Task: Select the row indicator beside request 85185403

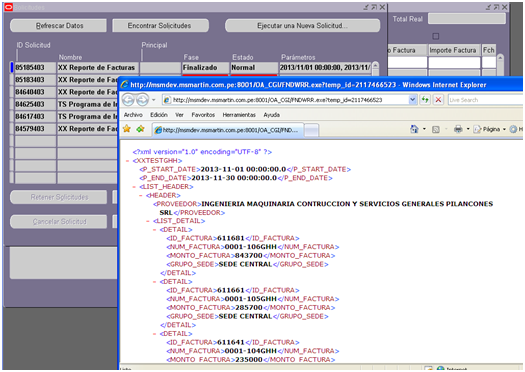Action: (x=12, y=68)
